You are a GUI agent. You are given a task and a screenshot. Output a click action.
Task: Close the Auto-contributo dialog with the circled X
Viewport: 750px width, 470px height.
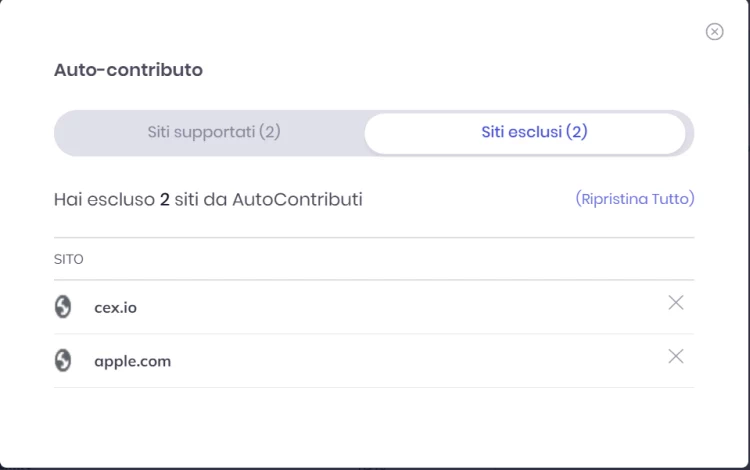tap(714, 32)
